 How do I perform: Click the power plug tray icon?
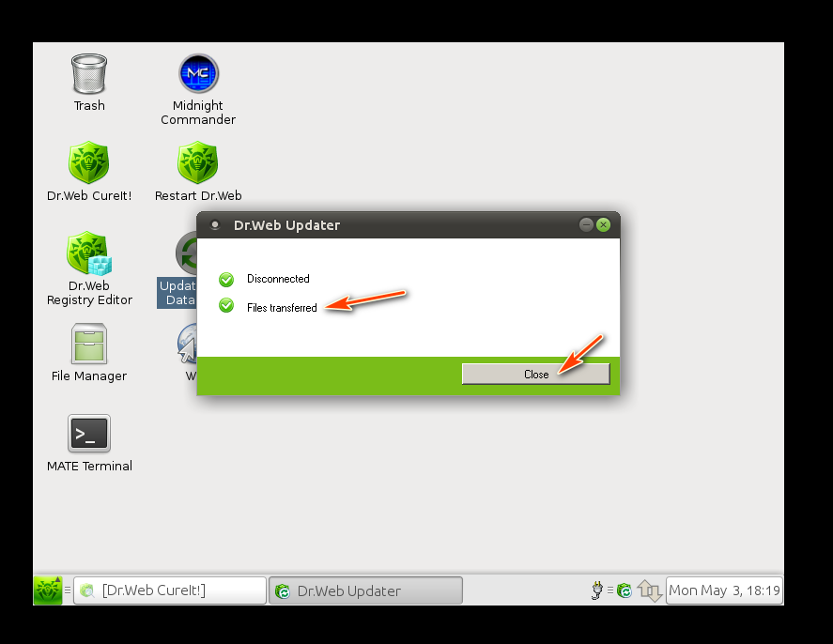596,590
